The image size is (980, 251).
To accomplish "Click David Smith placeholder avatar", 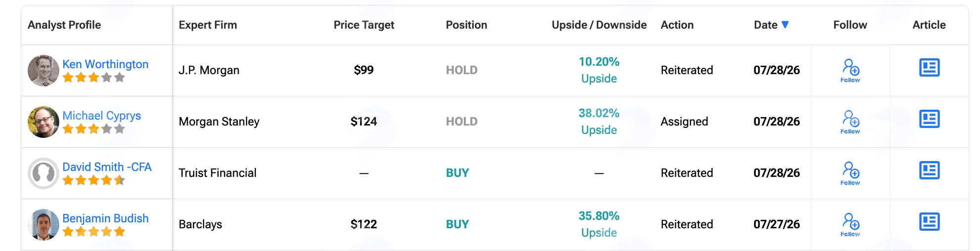I will point(43,173).
